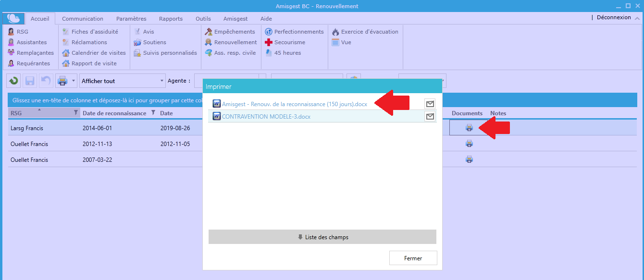This screenshot has height=280, width=644.
Task: Email the CONTRAVENTION MODELE-3 document
Action: [x=430, y=116]
